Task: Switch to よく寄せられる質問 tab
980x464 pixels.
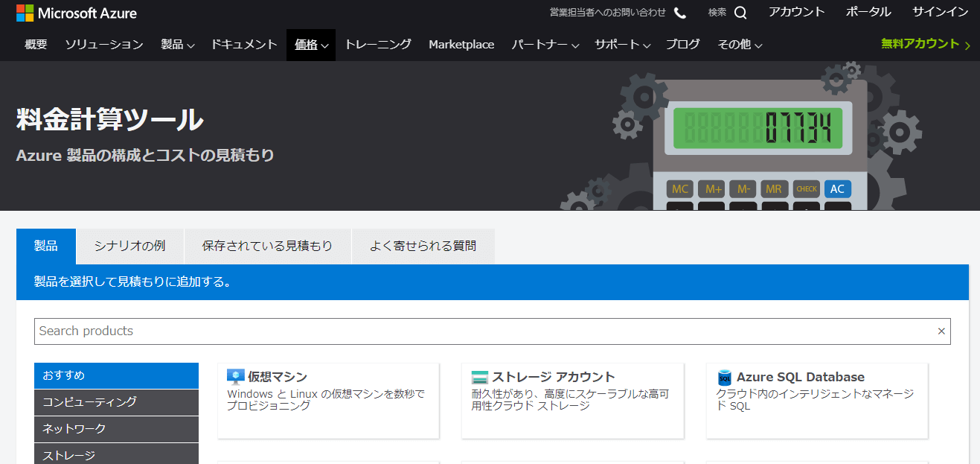Action: click(423, 246)
